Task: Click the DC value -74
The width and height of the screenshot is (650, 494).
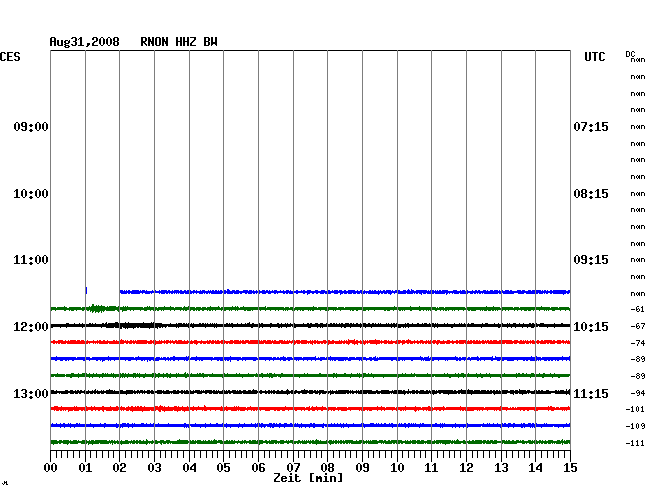Action: [x=638, y=343]
